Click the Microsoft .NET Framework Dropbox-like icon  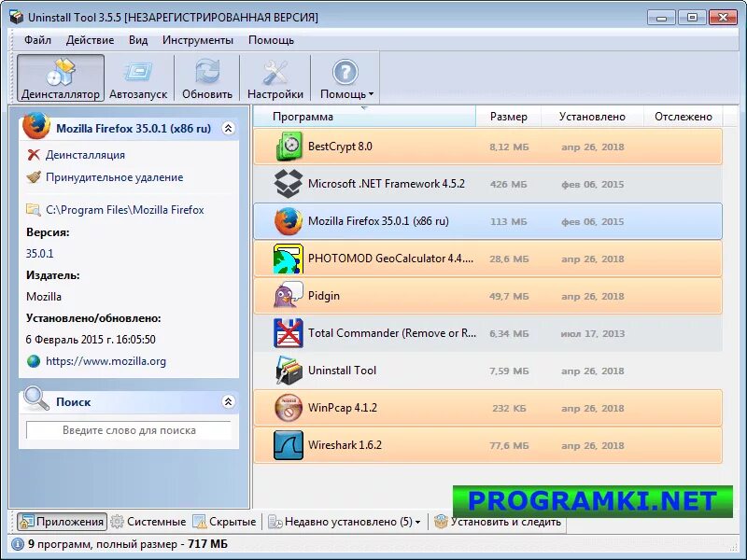pyautogui.click(x=289, y=184)
